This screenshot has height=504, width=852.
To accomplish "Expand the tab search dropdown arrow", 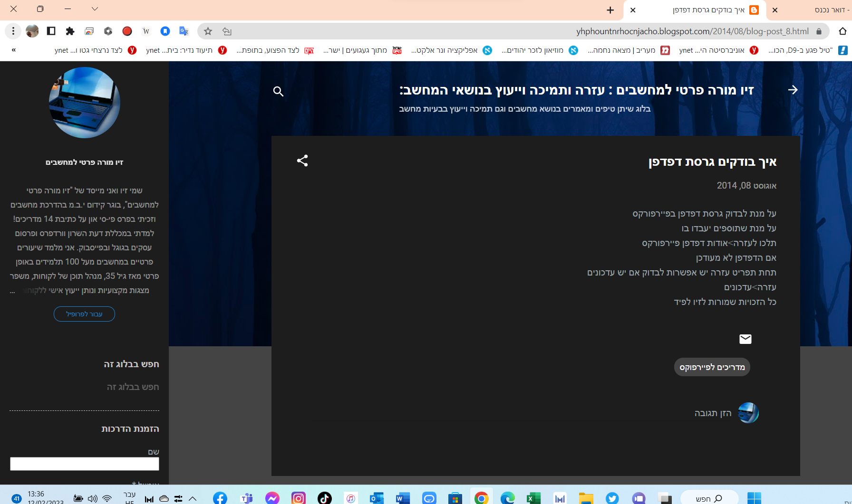I will [x=95, y=9].
